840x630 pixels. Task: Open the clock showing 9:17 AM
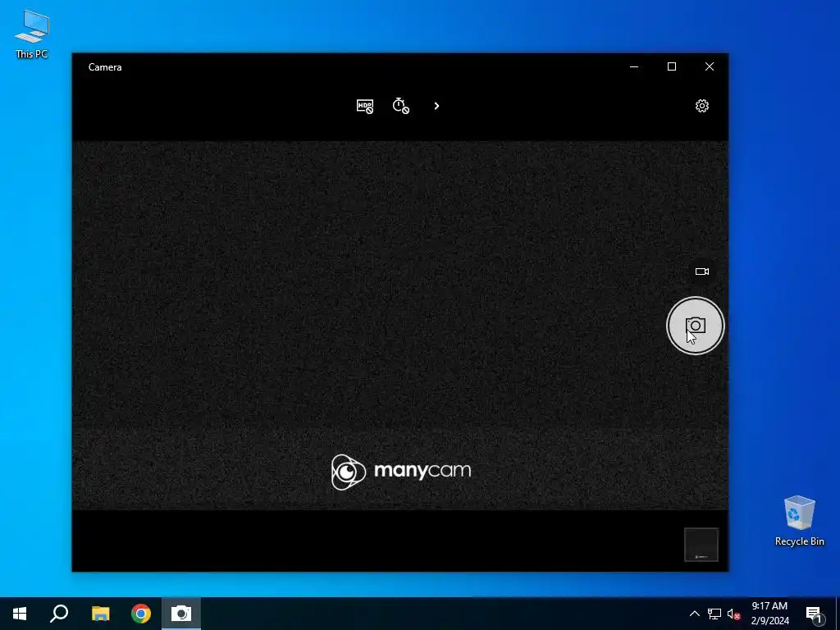point(769,614)
